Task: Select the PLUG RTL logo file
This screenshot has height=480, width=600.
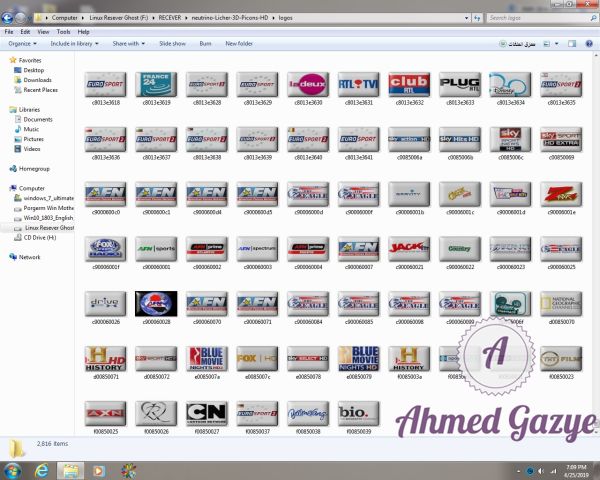Action: click(460, 84)
